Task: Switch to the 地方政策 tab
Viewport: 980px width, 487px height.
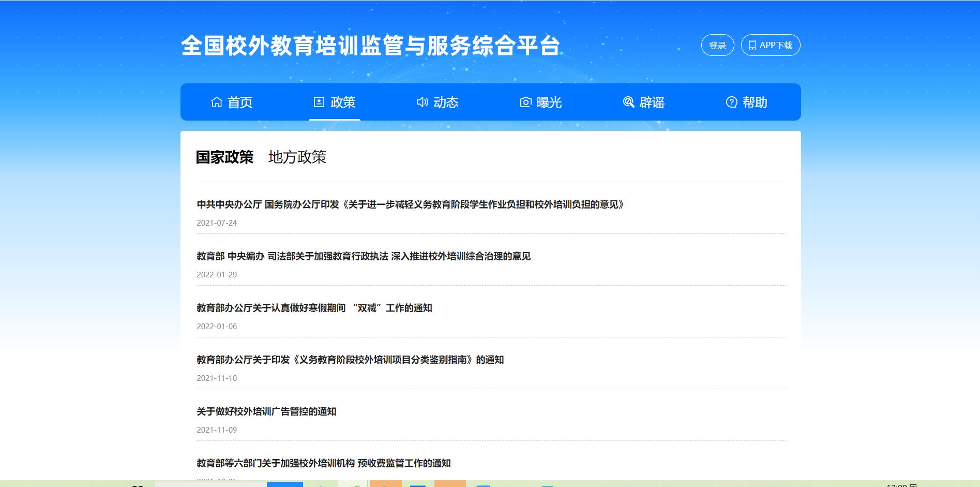Action: point(297,157)
